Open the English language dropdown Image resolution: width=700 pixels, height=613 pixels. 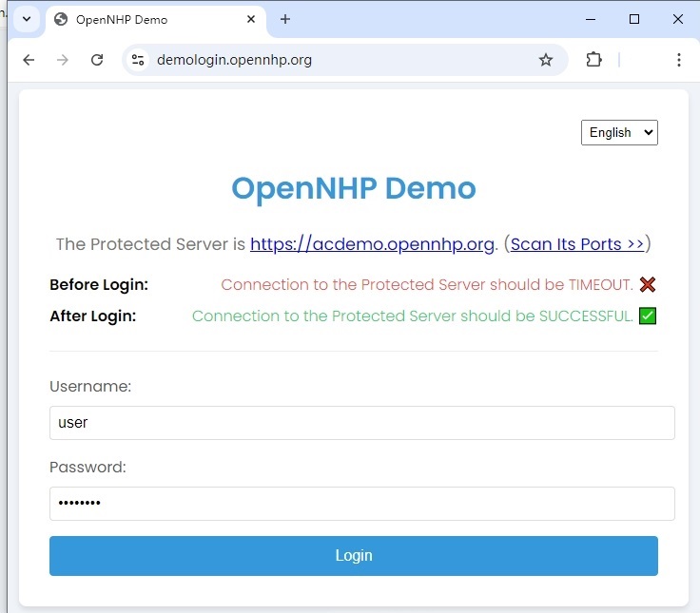(x=619, y=132)
